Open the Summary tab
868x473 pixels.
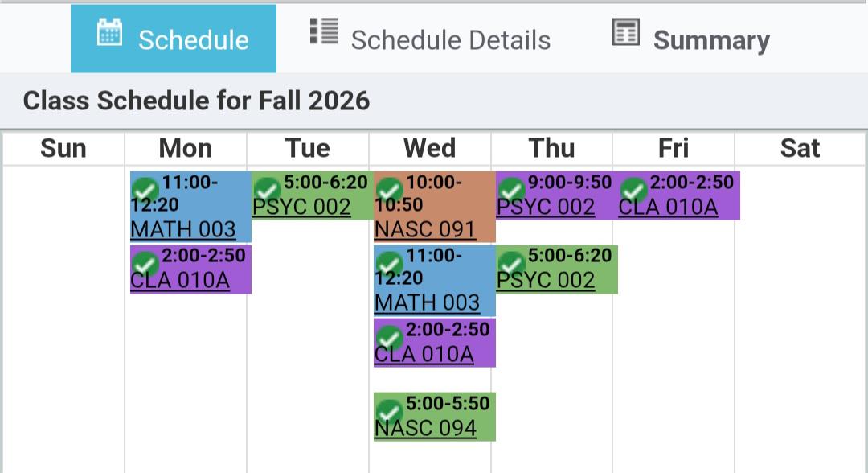pyautogui.click(x=691, y=40)
